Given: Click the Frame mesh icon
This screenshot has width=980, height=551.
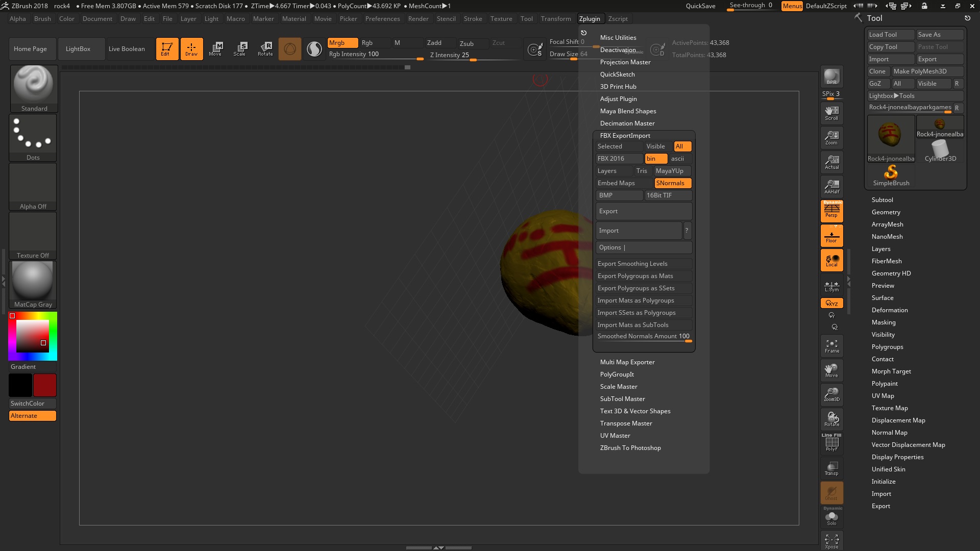Looking at the screenshot, I should point(831,346).
